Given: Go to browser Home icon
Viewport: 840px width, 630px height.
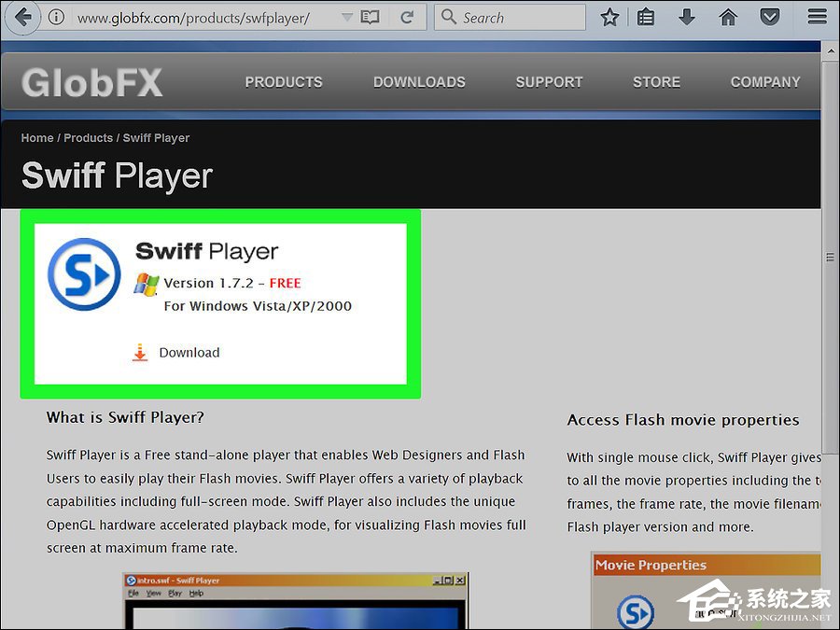Looking at the screenshot, I should [728, 18].
